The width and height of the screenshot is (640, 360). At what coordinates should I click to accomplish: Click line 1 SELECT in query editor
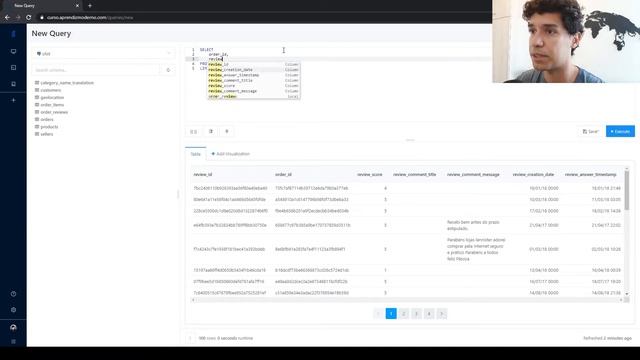pyautogui.click(x=207, y=50)
